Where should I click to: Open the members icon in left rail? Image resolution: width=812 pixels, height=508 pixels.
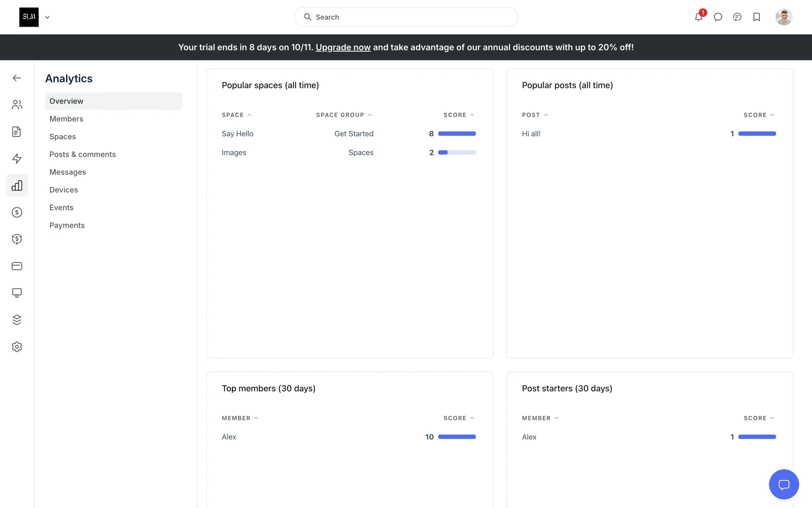[x=17, y=105]
